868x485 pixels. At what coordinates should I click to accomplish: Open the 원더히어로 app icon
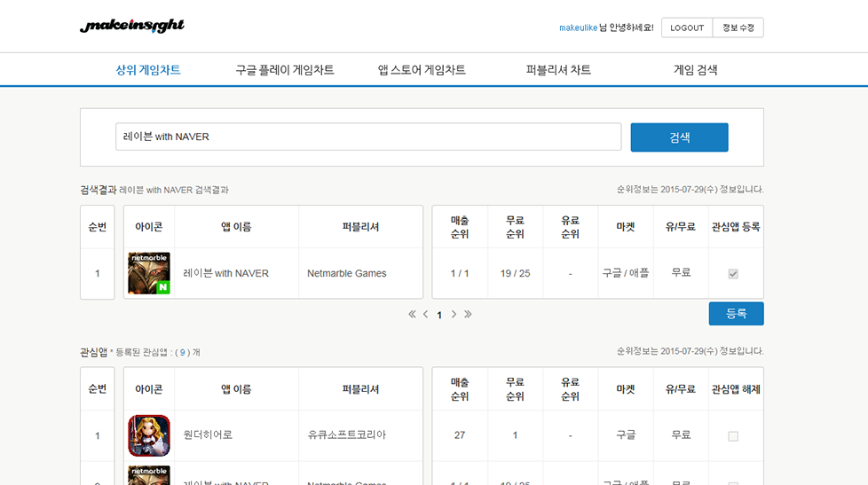[149, 435]
